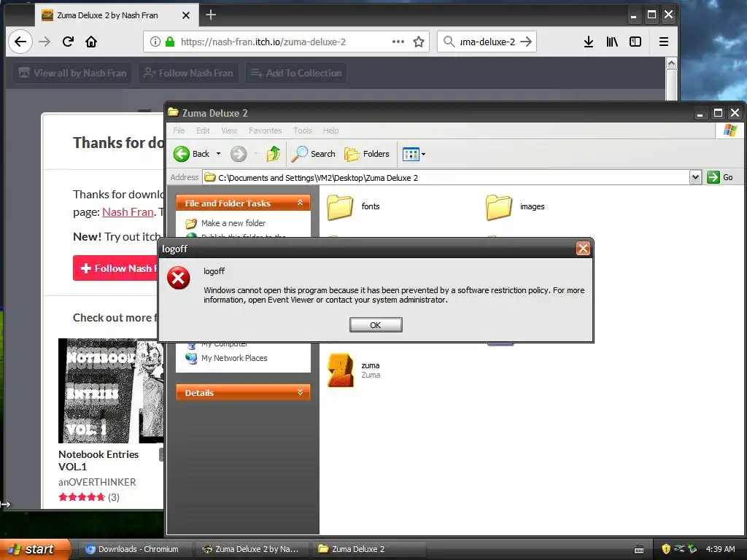
Task: Open site information icon in address bar
Action: coord(155,42)
